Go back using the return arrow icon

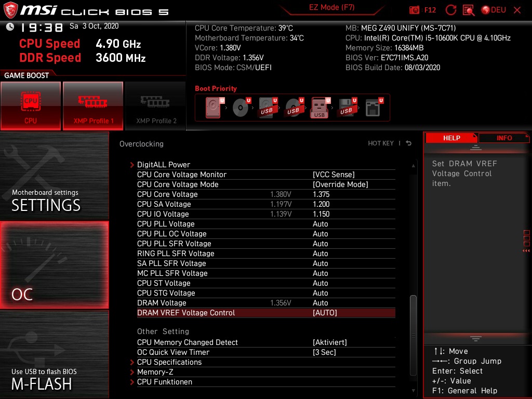[x=409, y=143]
